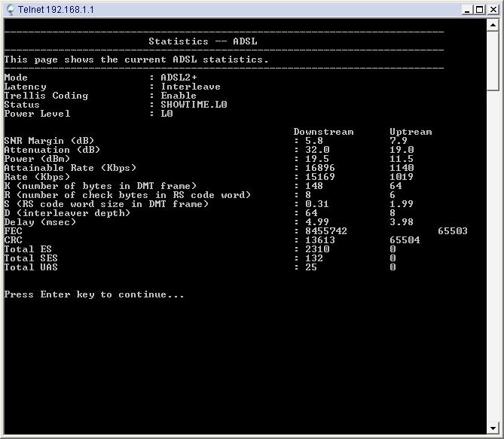Click the 'D (interleaver depth)' label
This screenshot has width=504, height=439.
(x=67, y=213)
